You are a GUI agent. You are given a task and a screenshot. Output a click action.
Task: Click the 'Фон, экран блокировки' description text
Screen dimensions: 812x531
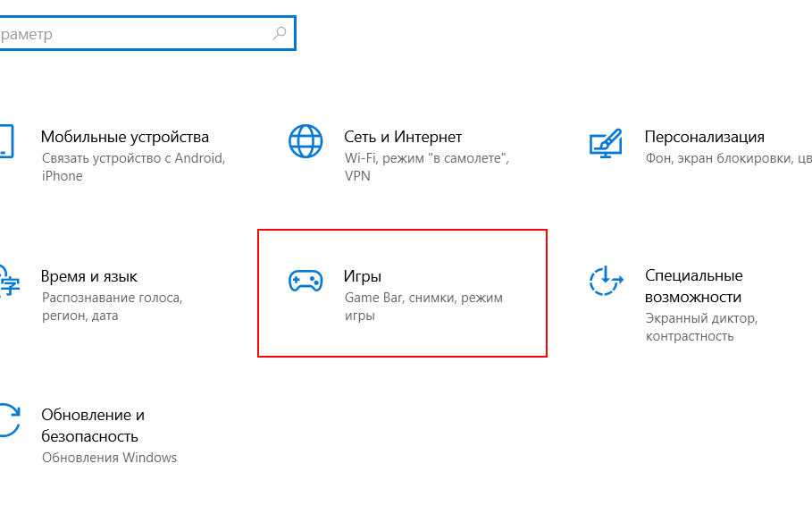click(x=727, y=158)
